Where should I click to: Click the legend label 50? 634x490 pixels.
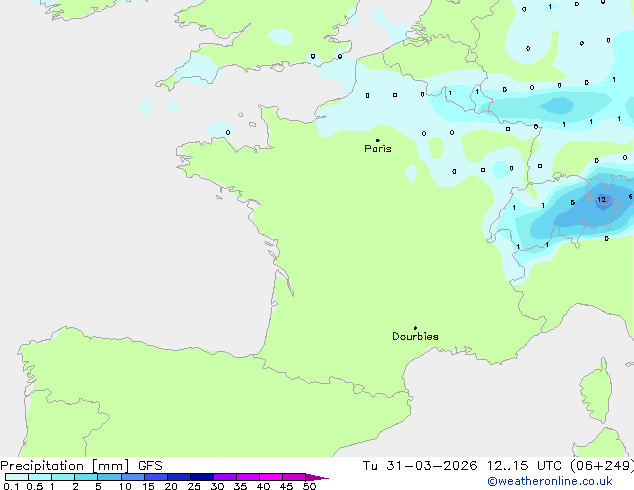coord(309,486)
